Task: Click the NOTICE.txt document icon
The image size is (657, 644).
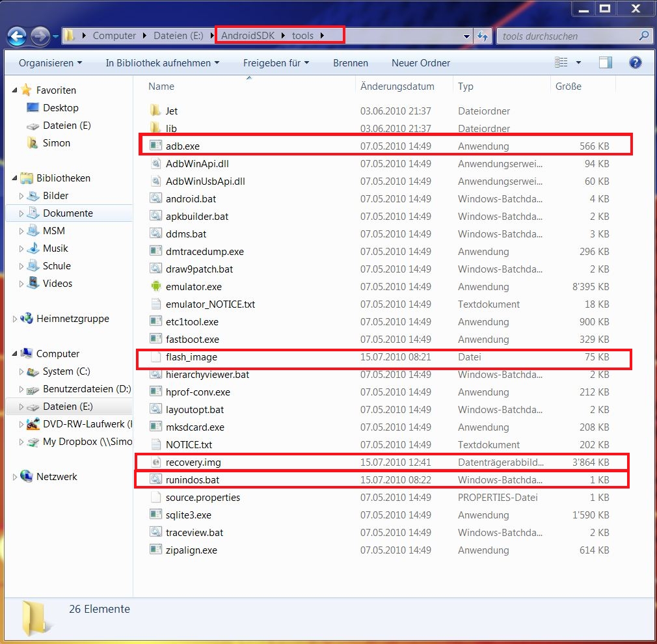Action: coord(156,444)
